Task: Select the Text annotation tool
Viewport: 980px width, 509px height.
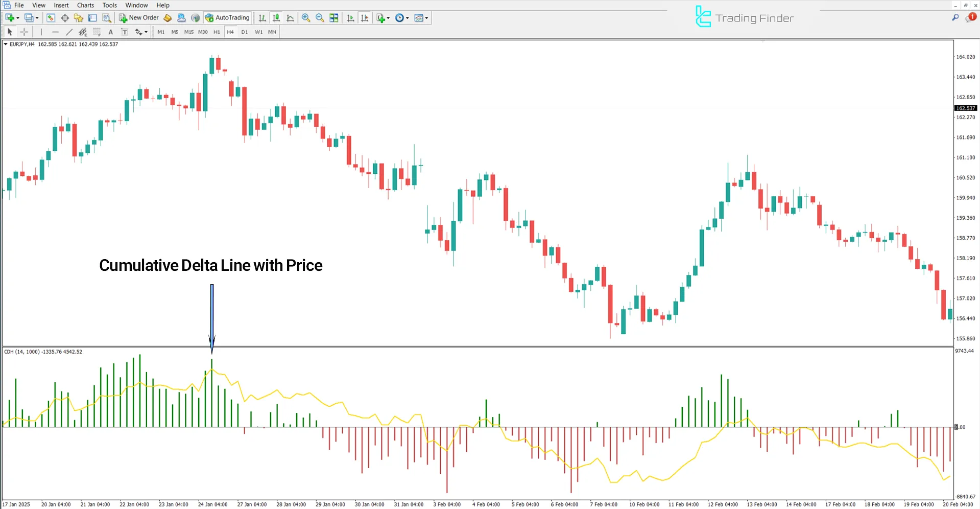Action: (x=111, y=32)
